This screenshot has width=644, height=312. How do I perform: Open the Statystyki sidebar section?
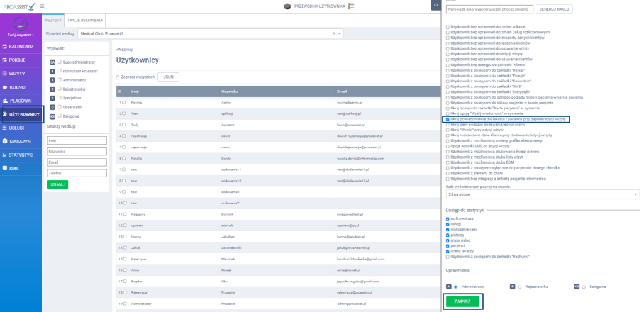(x=21, y=155)
